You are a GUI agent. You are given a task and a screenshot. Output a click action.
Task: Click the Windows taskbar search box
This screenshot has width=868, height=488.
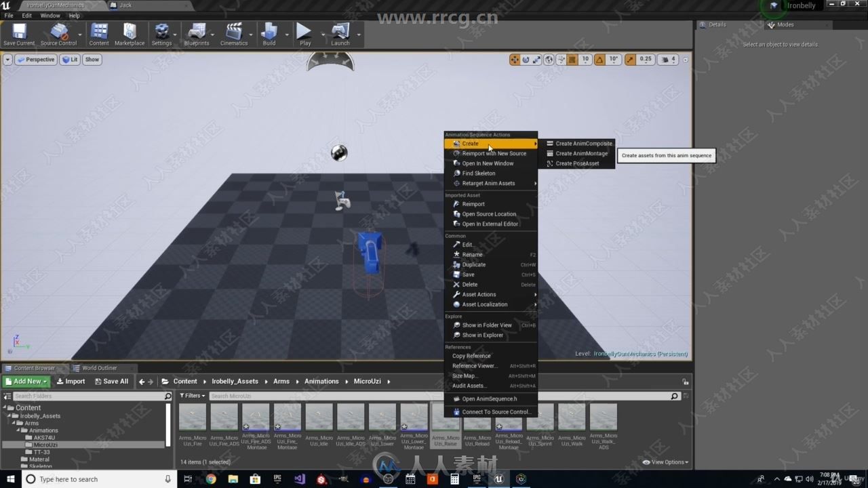pos(99,479)
